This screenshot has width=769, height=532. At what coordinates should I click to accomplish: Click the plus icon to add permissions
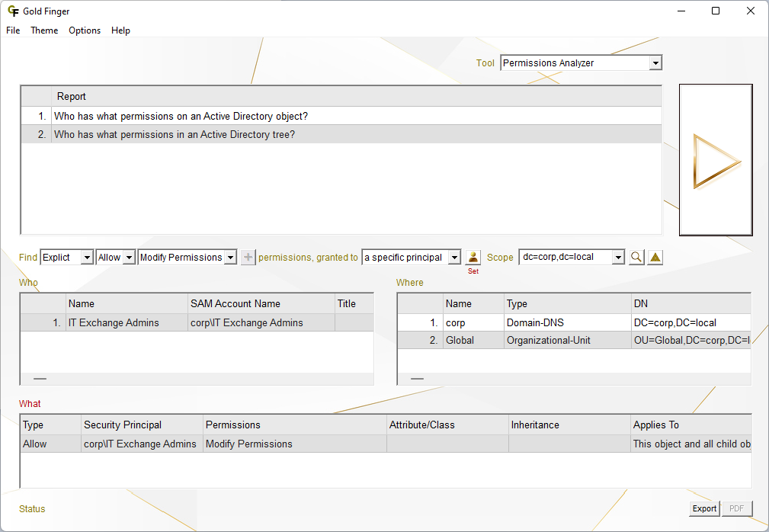(248, 258)
